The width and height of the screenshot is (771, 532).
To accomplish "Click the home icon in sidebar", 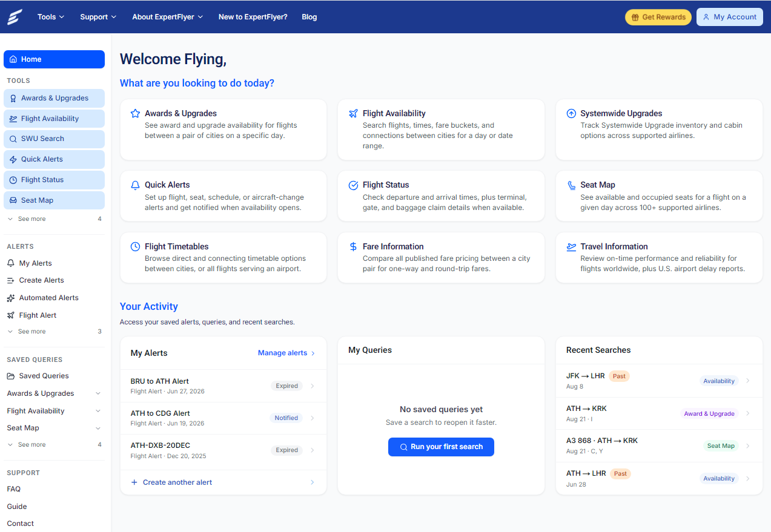I will [x=13, y=59].
